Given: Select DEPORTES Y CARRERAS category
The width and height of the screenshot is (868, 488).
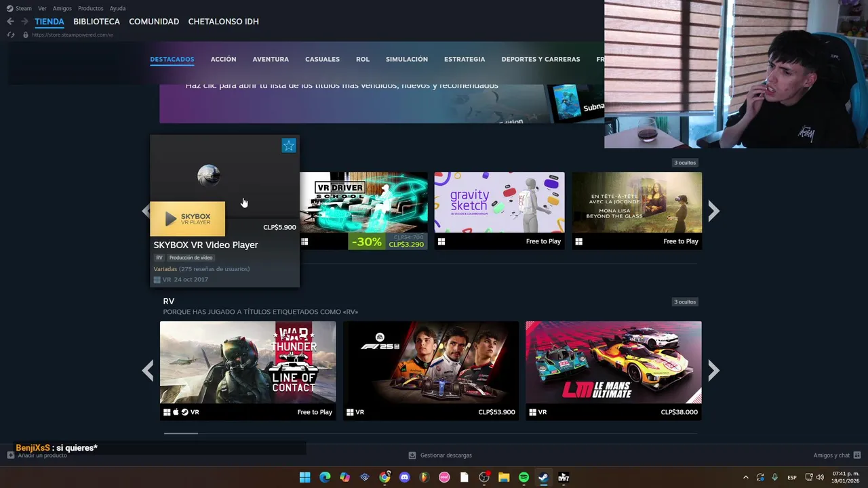Looking at the screenshot, I should coord(540,59).
